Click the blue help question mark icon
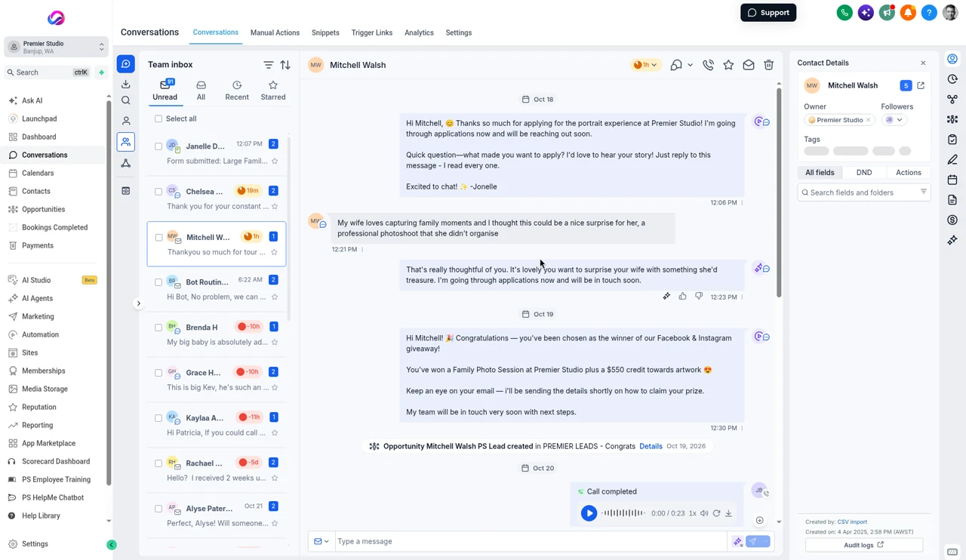 (929, 13)
